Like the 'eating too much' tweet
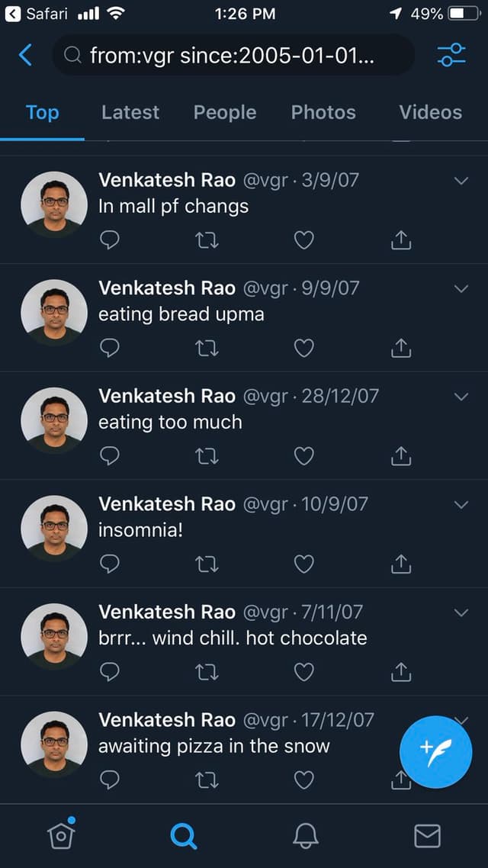This screenshot has width=488, height=868. coord(303,455)
